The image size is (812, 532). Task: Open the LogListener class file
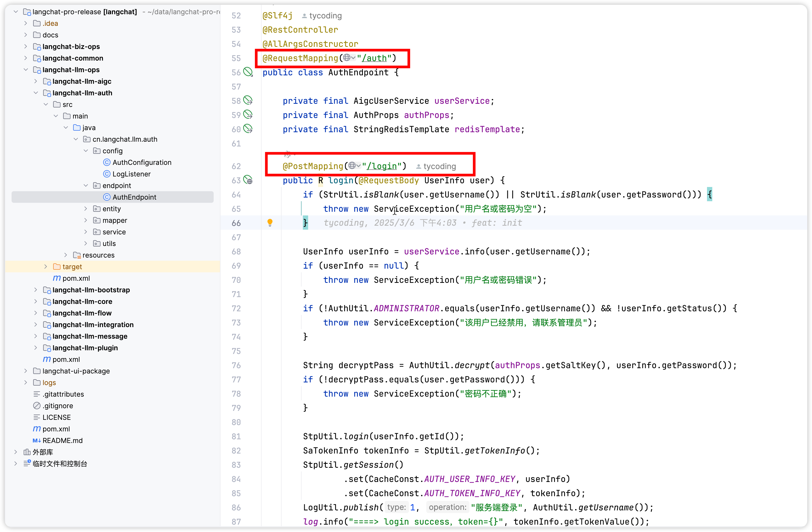click(x=131, y=174)
